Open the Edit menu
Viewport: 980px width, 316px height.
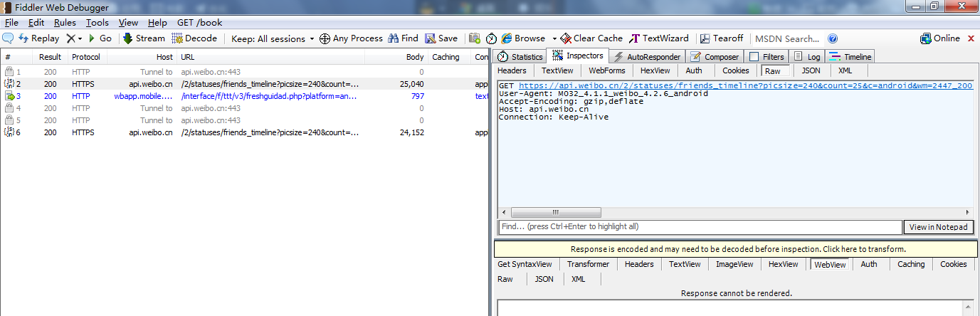36,23
